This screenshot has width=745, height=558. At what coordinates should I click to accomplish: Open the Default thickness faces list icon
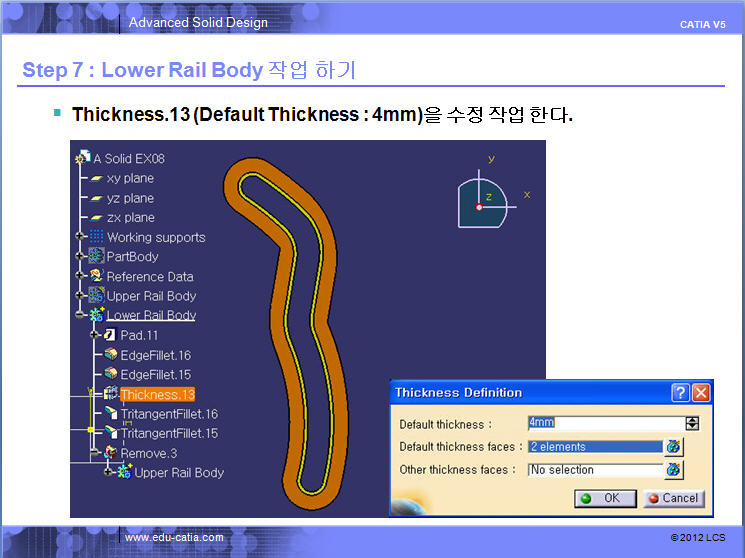674,447
